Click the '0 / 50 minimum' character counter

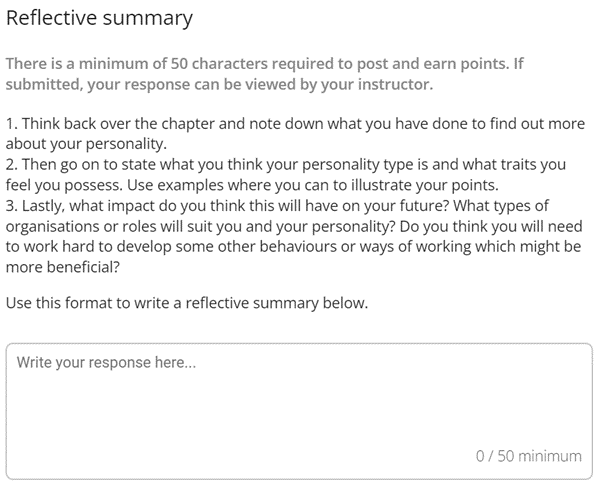(x=528, y=456)
